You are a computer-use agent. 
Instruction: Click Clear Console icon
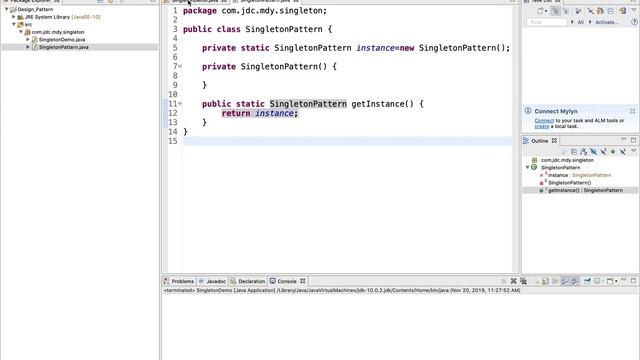tap(536, 281)
